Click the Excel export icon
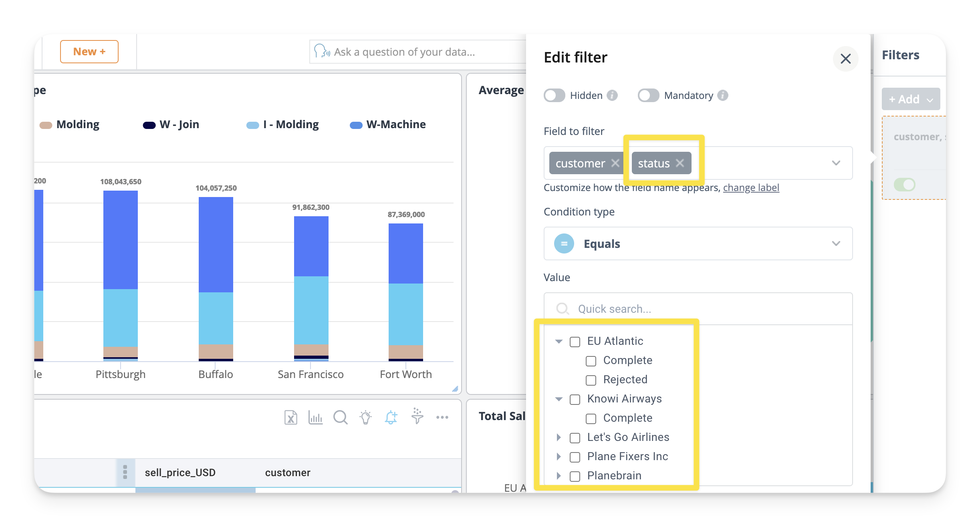This screenshot has width=980, height=527. 290,417
